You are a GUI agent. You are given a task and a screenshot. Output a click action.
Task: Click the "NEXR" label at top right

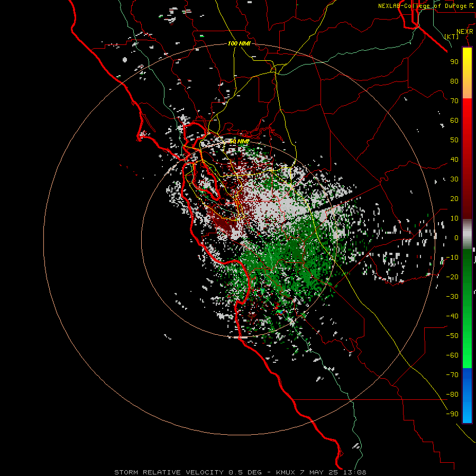465,32
